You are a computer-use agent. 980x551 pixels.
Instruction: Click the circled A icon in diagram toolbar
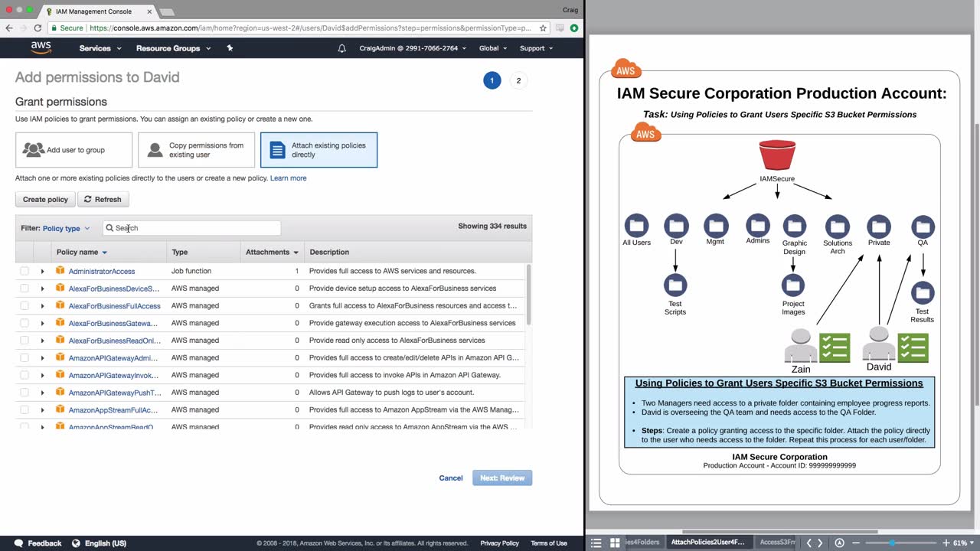pos(840,543)
